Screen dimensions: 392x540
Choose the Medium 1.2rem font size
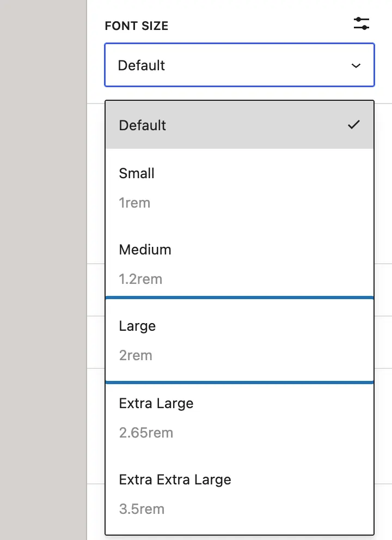(x=240, y=264)
